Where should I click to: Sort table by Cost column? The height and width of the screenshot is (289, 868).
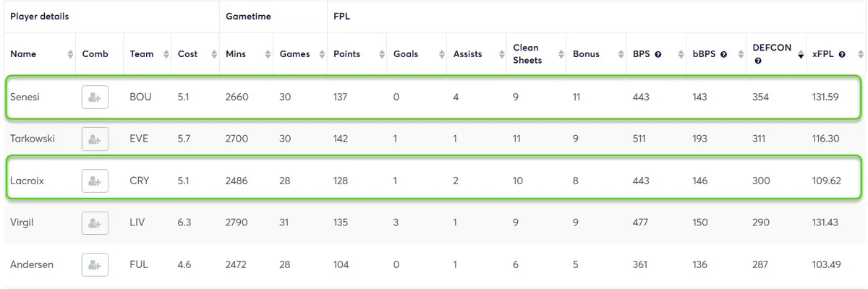point(187,54)
